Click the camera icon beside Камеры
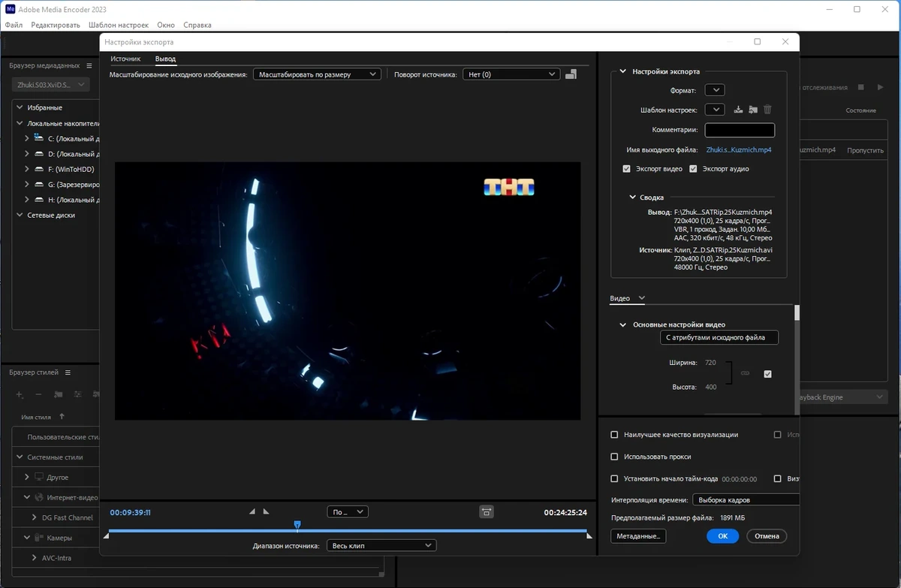 pyautogui.click(x=38, y=538)
